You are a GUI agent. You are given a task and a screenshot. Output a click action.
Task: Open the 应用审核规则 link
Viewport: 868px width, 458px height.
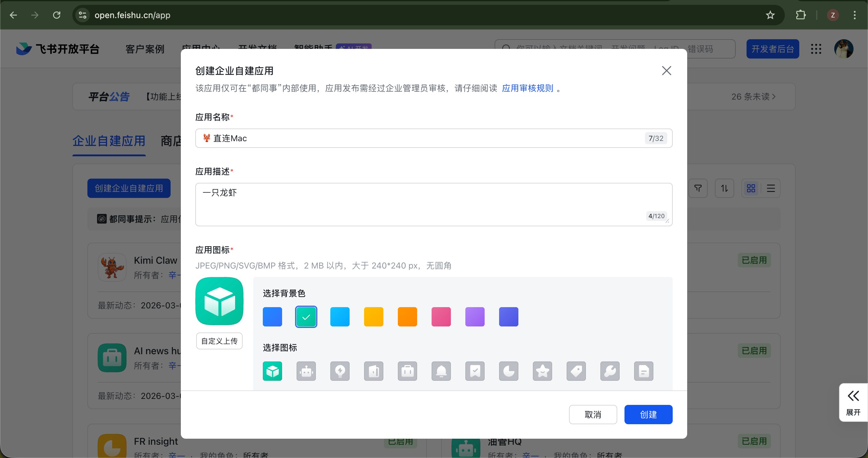point(528,88)
